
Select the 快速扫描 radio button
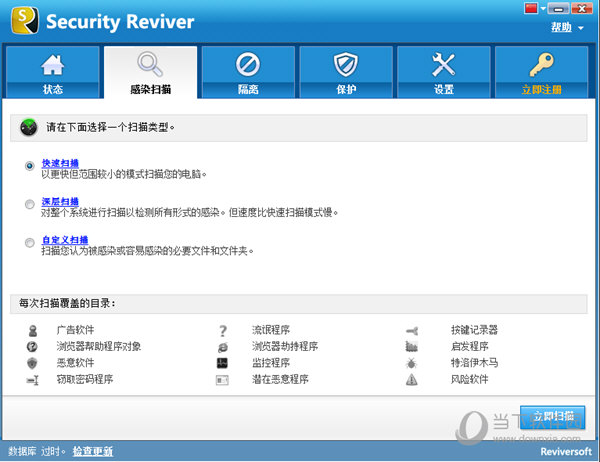[29, 166]
